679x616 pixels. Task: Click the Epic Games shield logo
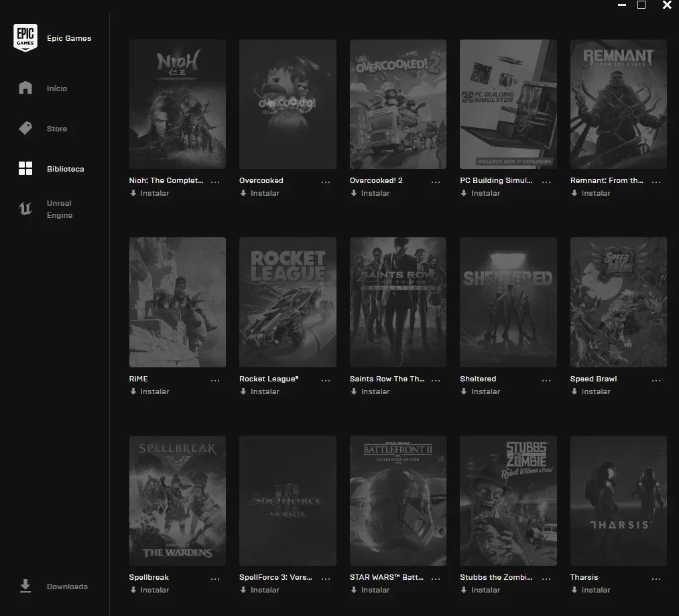(x=25, y=38)
